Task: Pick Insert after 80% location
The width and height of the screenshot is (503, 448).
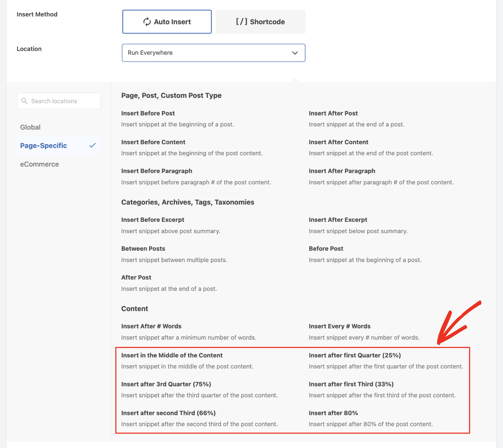Action: pyautogui.click(x=333, y=413)
